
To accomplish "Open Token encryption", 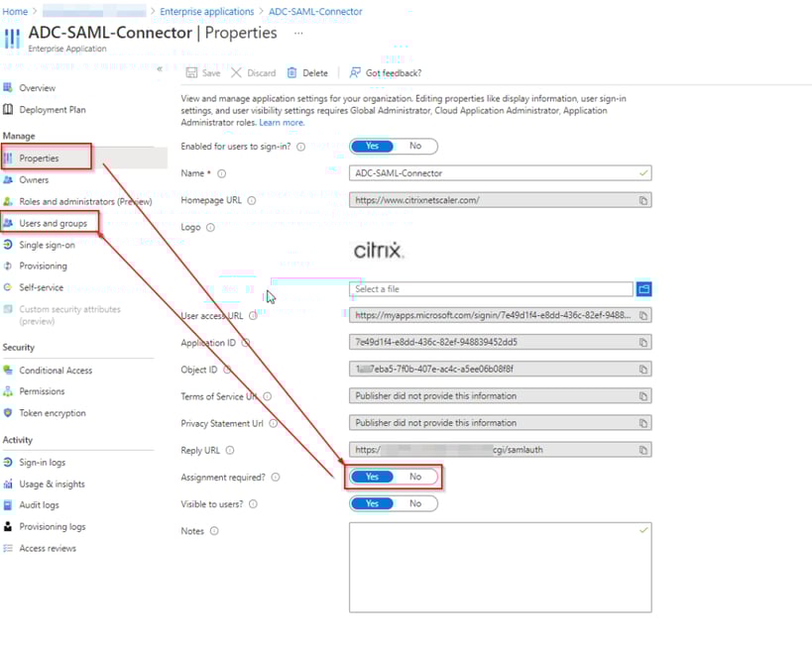I will point(53,413).
